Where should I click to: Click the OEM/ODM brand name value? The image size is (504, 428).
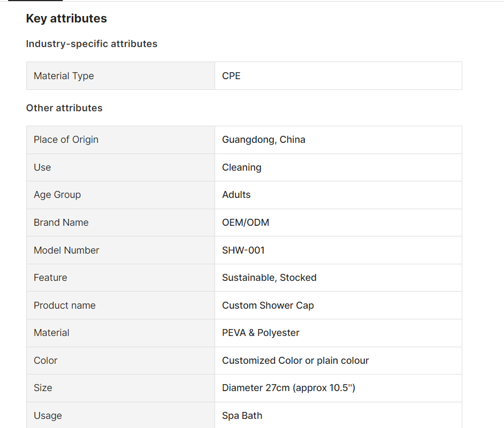pos(246,223)
